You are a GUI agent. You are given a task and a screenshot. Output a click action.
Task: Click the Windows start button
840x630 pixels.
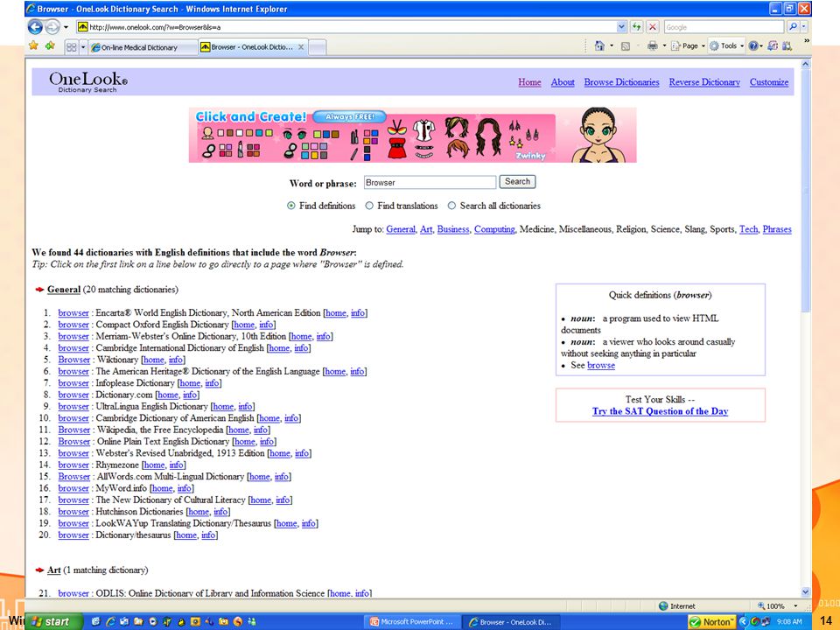point(53,621)
